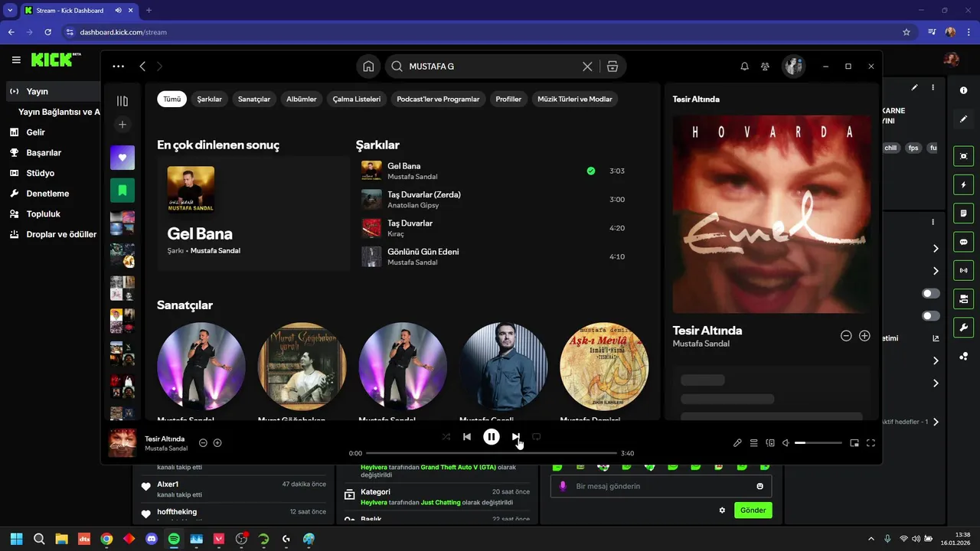Viewport: 980px width, 551px height.
Task: Go back in Spotify navigation
Action: coord(142,67)
